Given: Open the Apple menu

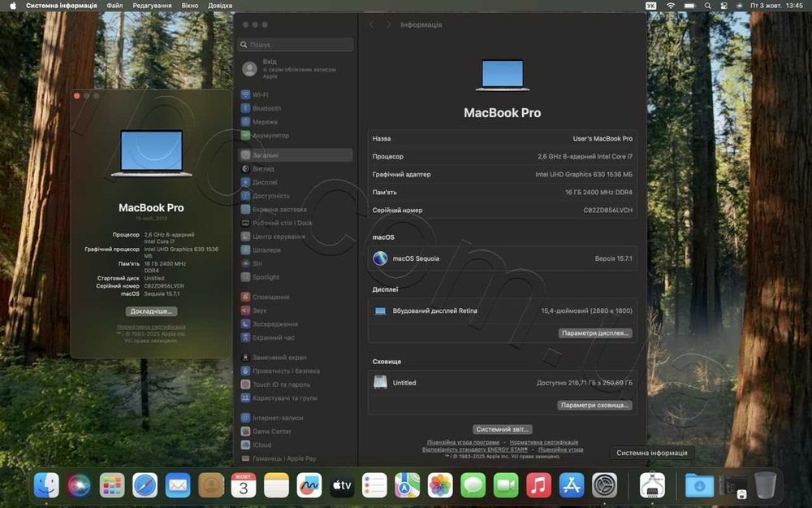Looking at the screenshot, I should tap(13, 6).
